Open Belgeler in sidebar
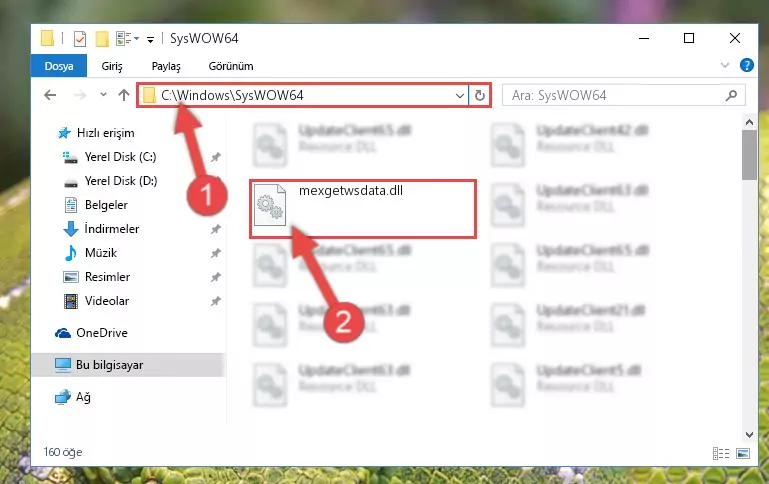The height and width of the screenshot is (484, 769). point(106,205)
